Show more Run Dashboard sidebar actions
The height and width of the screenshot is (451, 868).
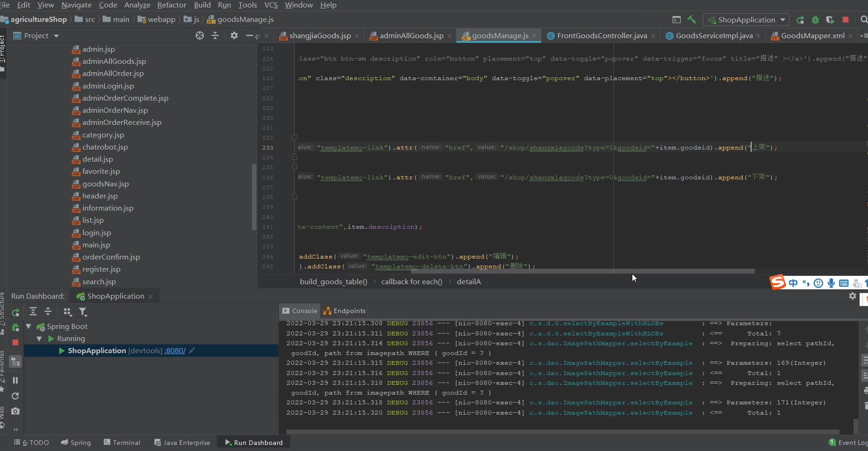click(x=15, y=429)
